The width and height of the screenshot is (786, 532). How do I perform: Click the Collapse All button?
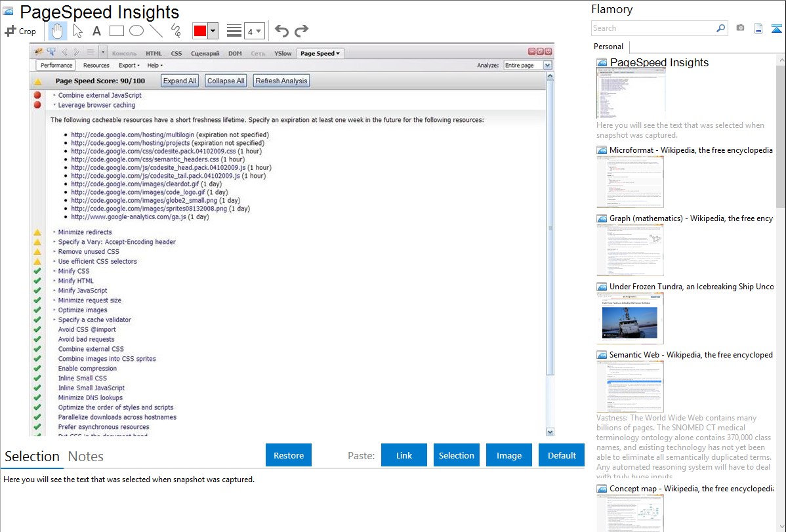(226, 81)
